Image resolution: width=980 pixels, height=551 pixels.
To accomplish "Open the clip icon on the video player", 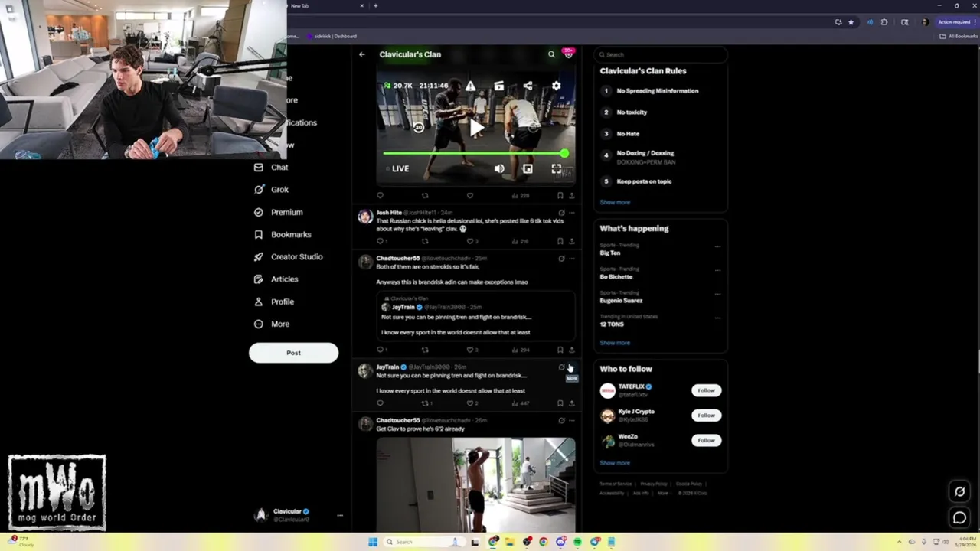I will [499, 86].
